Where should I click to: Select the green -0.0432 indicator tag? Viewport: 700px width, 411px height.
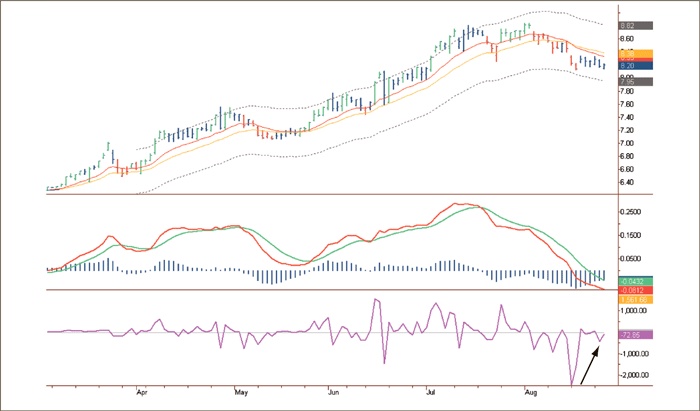635,280
